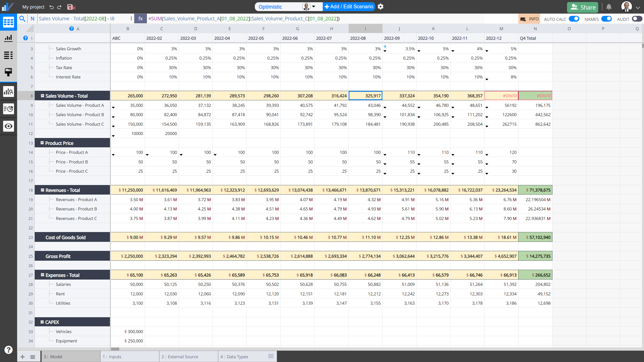Click the undo arrow icon
Image resolution: width=644 pixels, height=362 pixels.
52,7
